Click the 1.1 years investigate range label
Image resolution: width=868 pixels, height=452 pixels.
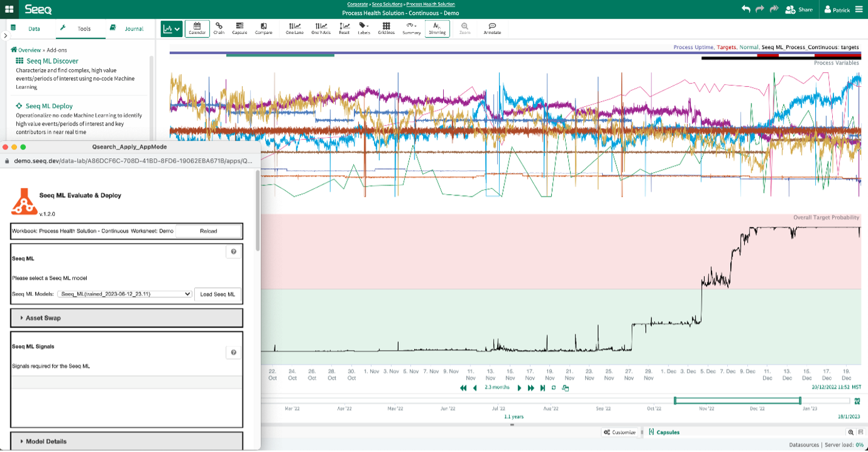click(x=514, y=416)
